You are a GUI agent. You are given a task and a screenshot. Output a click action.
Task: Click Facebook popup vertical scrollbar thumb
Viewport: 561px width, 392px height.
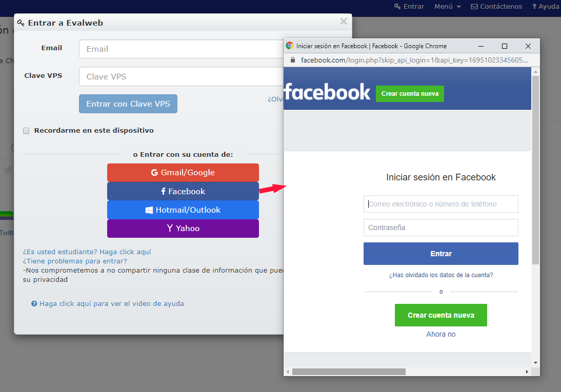(x=535, y=170)
